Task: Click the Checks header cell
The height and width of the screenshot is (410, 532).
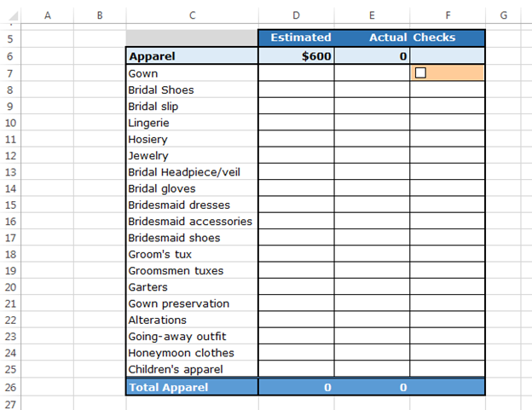Action: [x=448, y=38]
